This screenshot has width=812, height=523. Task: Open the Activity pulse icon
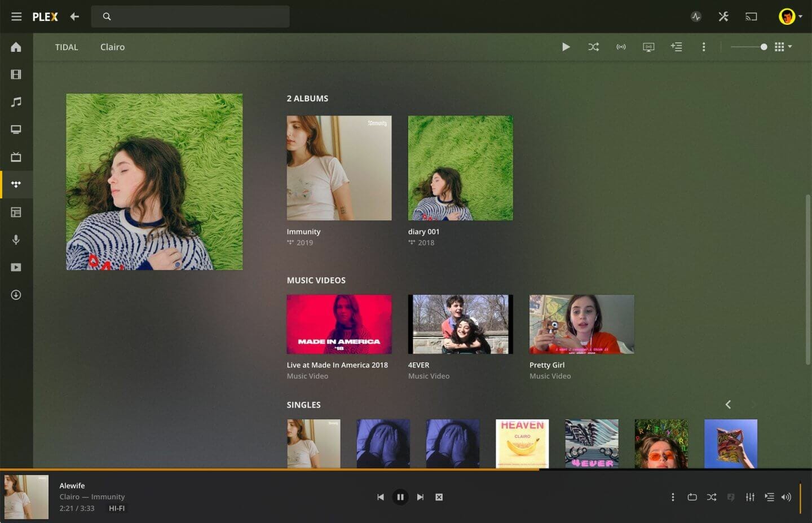pos(696,16)
